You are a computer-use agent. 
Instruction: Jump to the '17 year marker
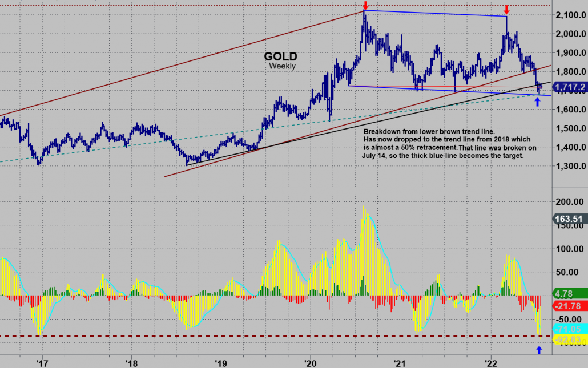[x=41, y=362]
